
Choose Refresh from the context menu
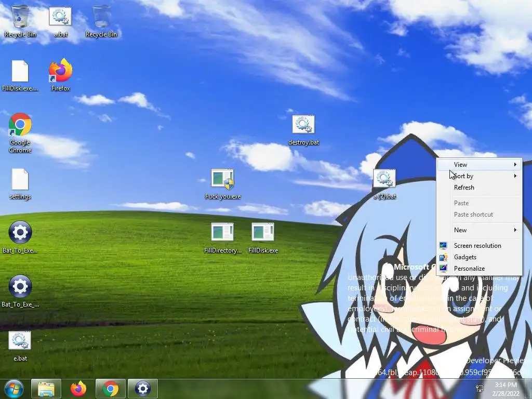(479, 188)
